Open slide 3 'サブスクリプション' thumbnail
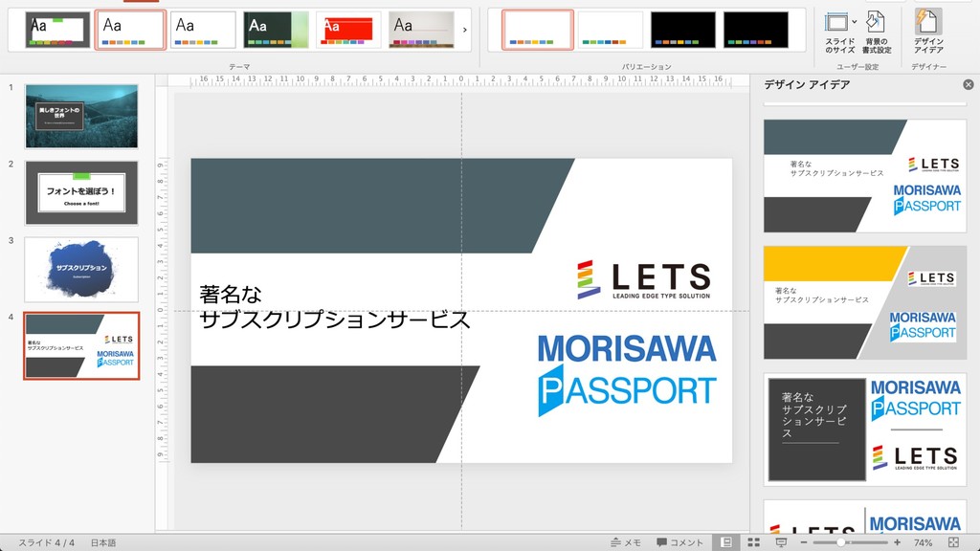This screenshot has width=980, height=551. [81, 269]
